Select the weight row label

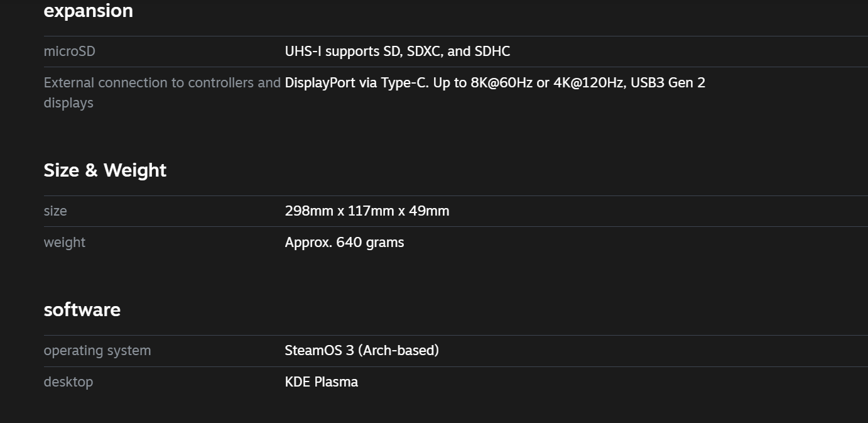(64, 243)
